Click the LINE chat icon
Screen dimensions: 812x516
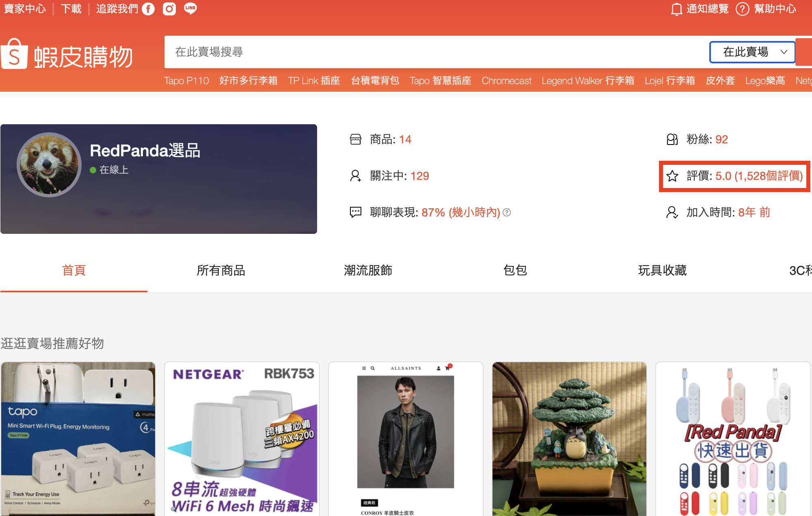190,9
